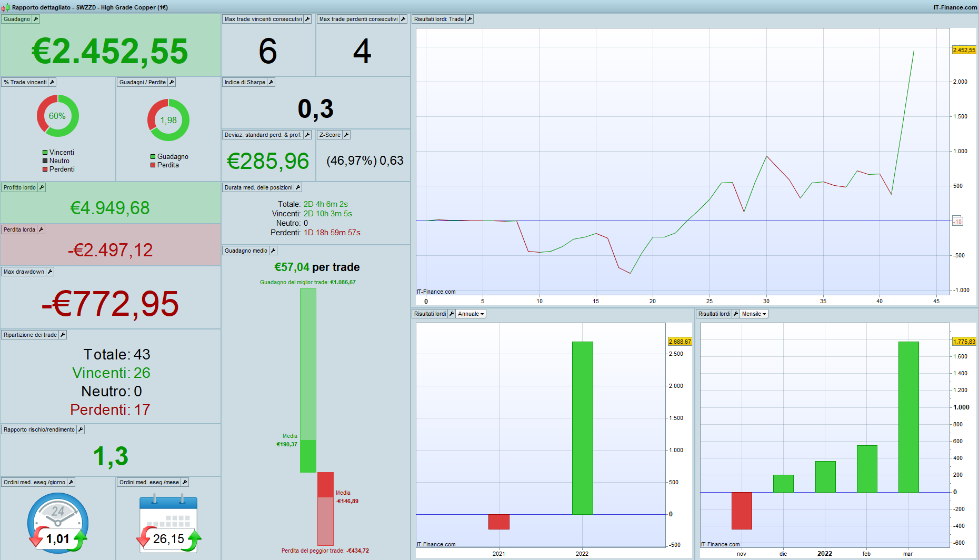Open wrench settings for Guadagni / Perdite
Image resolution: width=979 pixels, height=560 pixels.
tap(172, 82)
